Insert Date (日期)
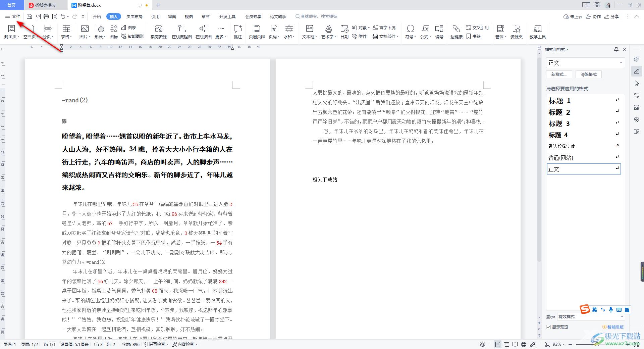 [344, 32]
